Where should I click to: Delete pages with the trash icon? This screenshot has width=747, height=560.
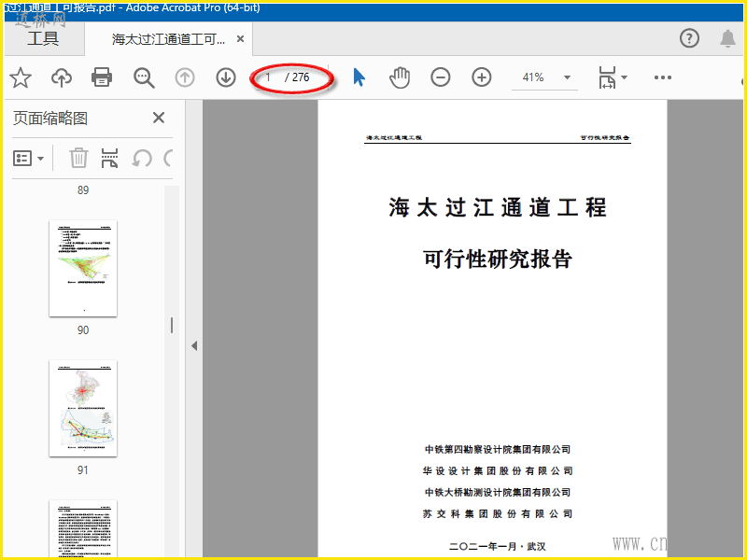[x=78, y=158]
